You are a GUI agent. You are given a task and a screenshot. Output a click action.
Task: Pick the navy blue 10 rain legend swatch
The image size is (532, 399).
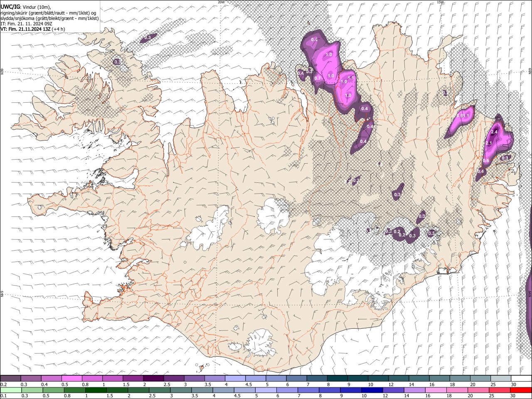point(372,390)
